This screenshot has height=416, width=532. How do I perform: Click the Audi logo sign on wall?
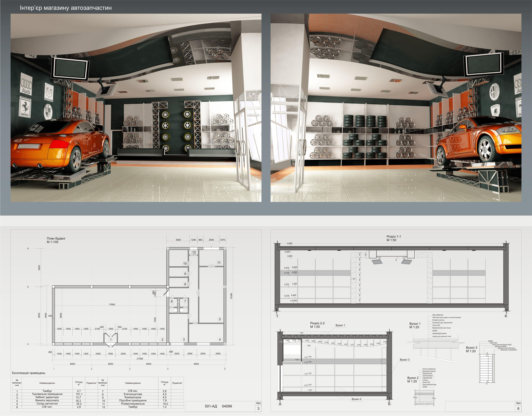26,84
